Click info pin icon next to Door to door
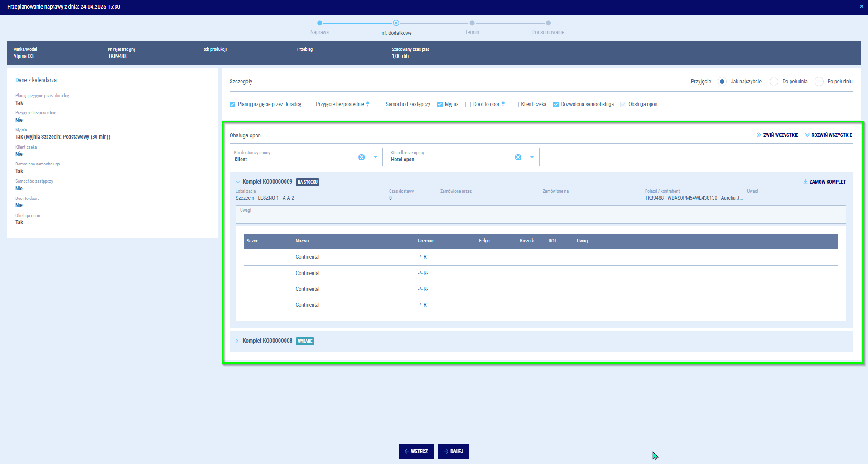 [x=503, y=104]
